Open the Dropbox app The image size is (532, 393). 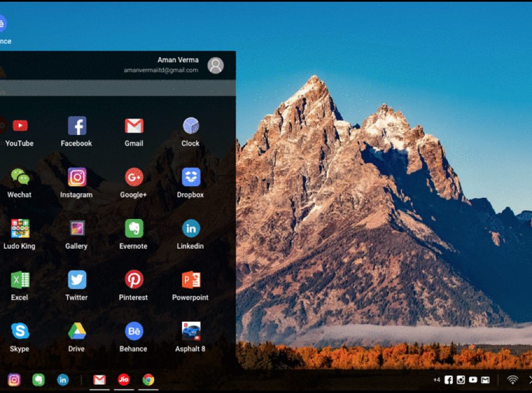pos(191,177)
